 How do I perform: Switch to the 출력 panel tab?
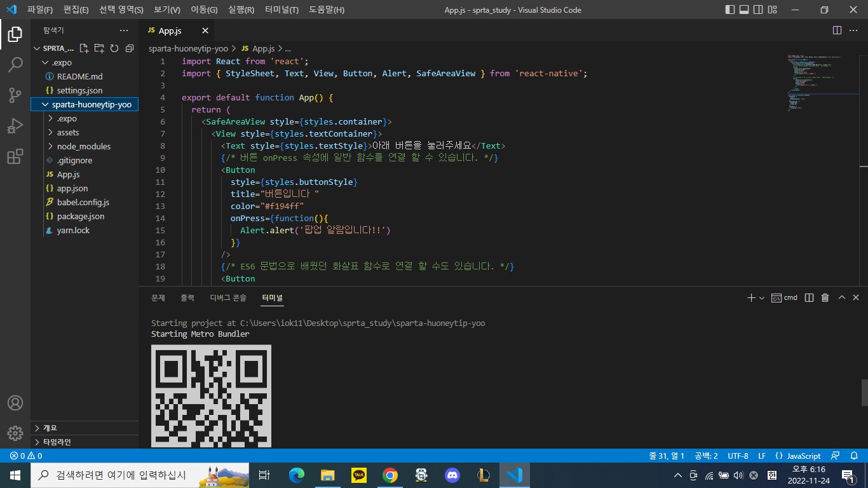pyautogui.click(x=187, y=297)
